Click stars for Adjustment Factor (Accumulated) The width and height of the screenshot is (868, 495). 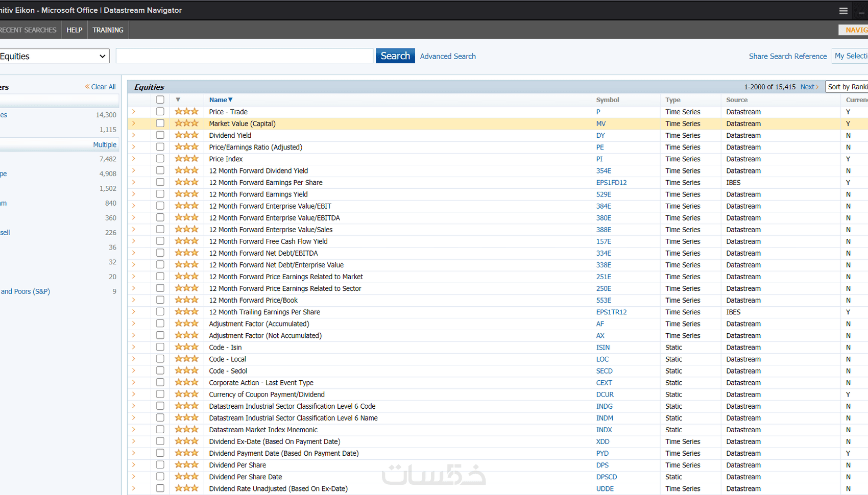coord(186,324)
